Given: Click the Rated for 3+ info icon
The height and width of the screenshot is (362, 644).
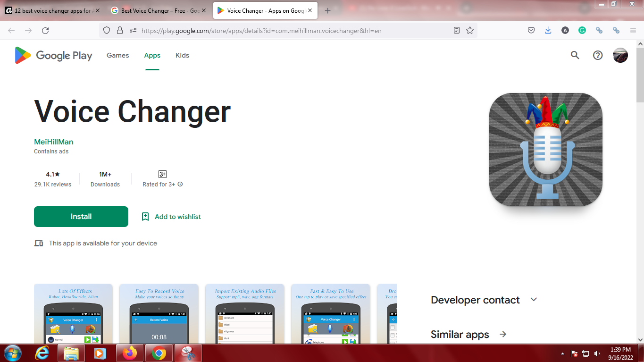Looking at the screenshot, I should tap(180, 185).
